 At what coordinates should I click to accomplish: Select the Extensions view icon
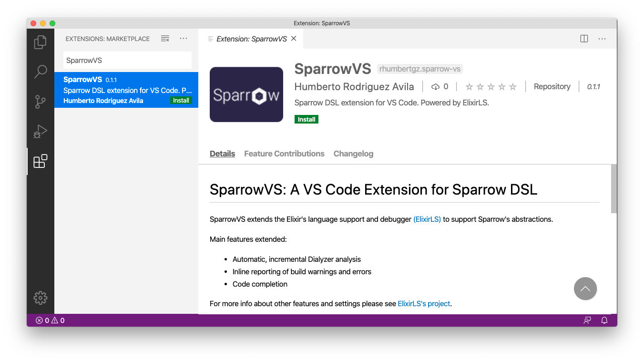pos(41,161)
